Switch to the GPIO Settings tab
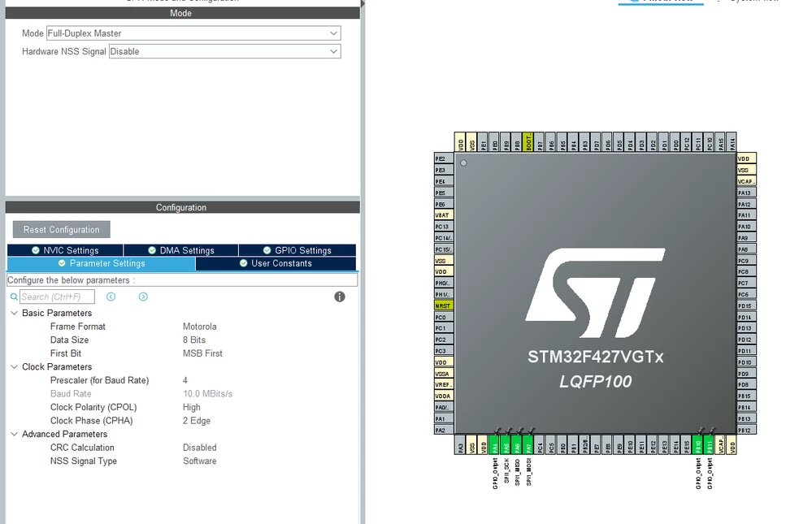 (x=297, y=250)
